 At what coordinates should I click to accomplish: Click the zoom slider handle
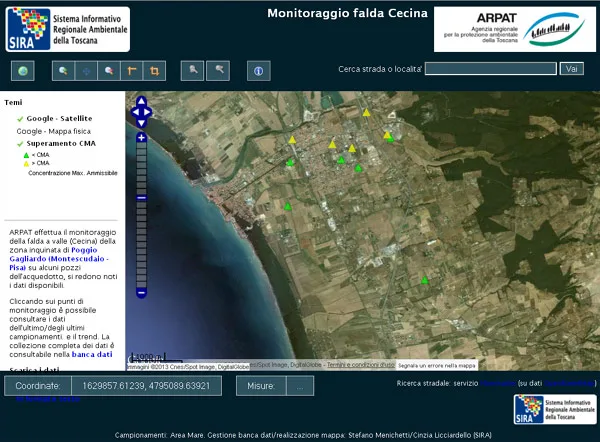(x=141, y=197)
